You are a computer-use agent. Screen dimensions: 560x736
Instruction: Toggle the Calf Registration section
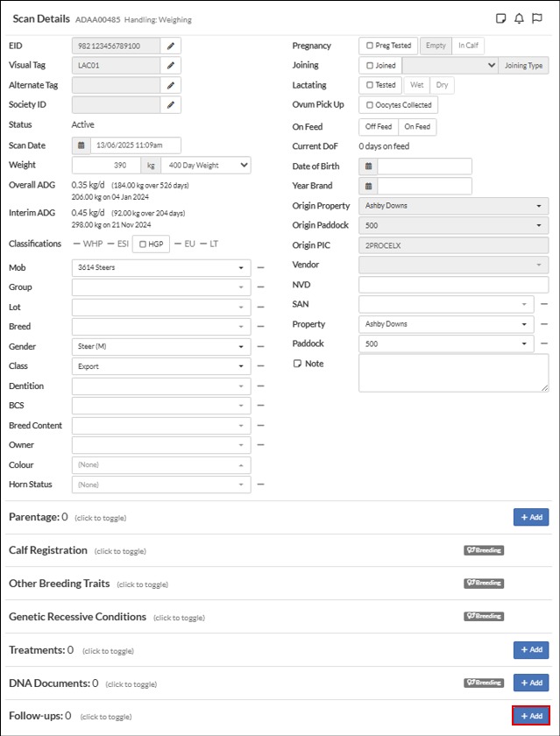[48, 550]
